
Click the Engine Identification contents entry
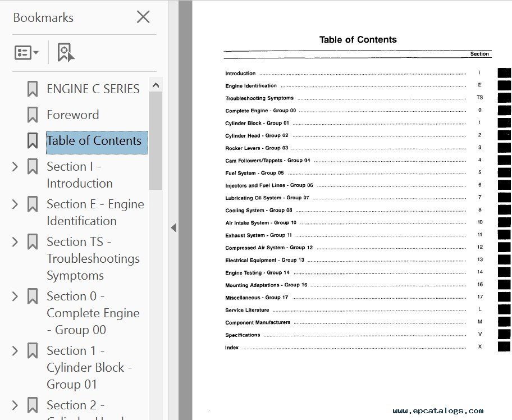(x=251, y=86)
